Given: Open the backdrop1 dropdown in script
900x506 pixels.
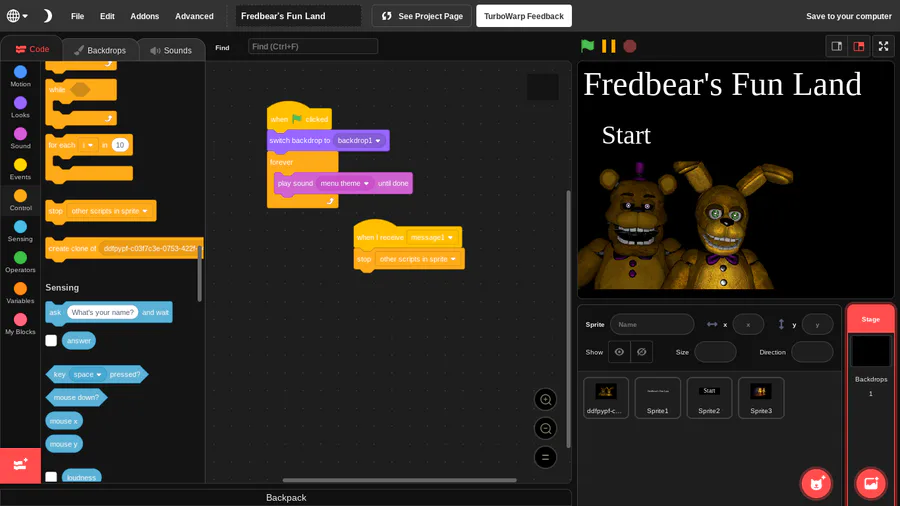Looking at the screenshot, I should [359, 141].
